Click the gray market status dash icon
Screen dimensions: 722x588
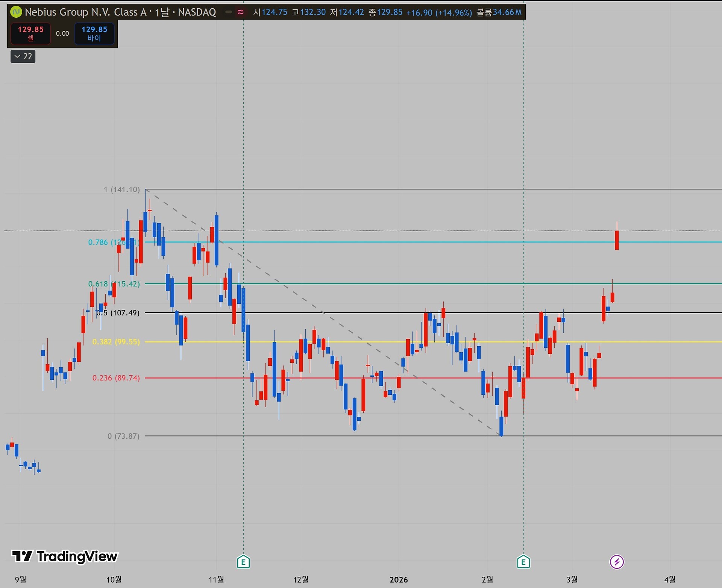228,12
